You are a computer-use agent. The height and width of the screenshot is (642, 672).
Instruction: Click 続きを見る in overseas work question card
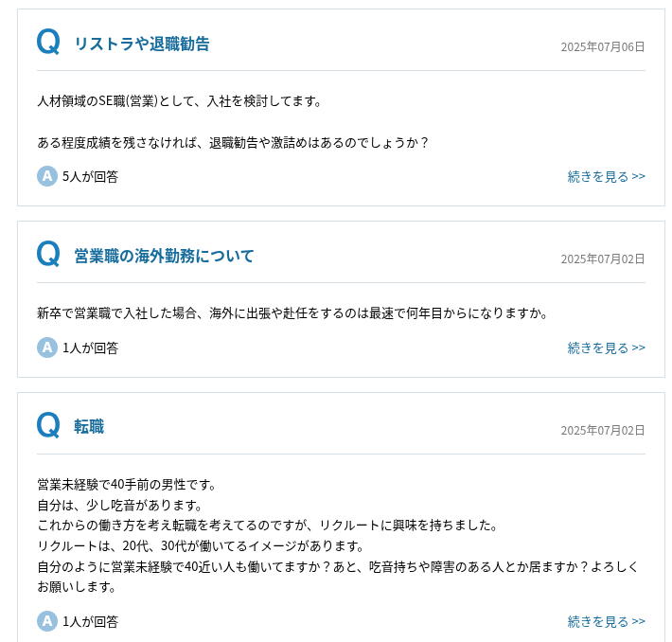tap(606, 348)
